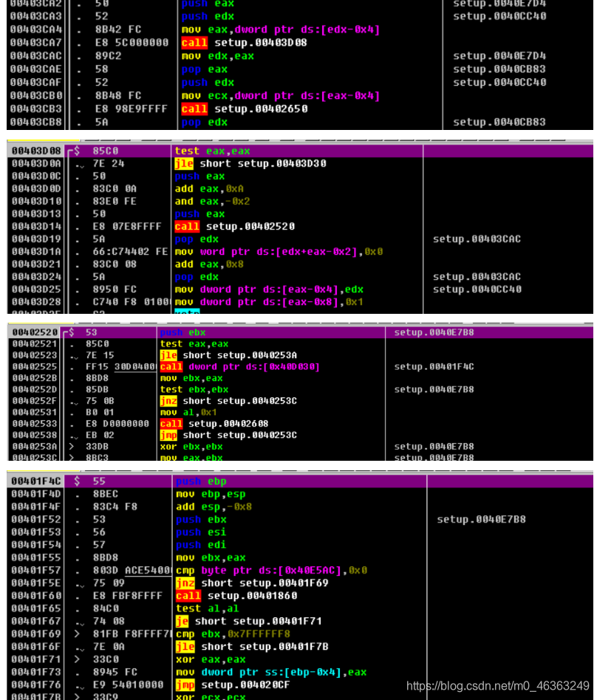Image resolution: width=597 pixels, height=700 pixels.
Task: Select jle short setup.00401F7B instruction
Action: (x=252, y=646)
